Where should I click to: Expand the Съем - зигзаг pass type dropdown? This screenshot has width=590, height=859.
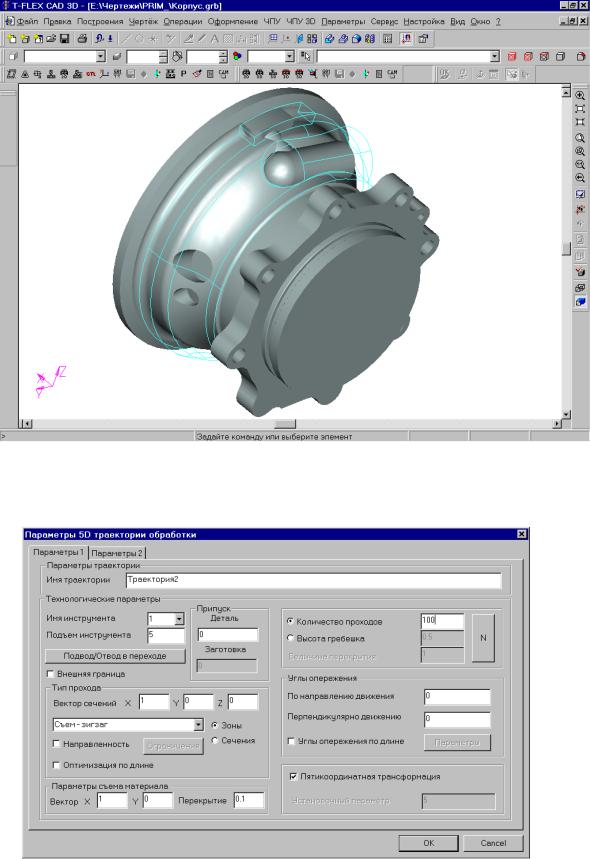tap(198, 725)
